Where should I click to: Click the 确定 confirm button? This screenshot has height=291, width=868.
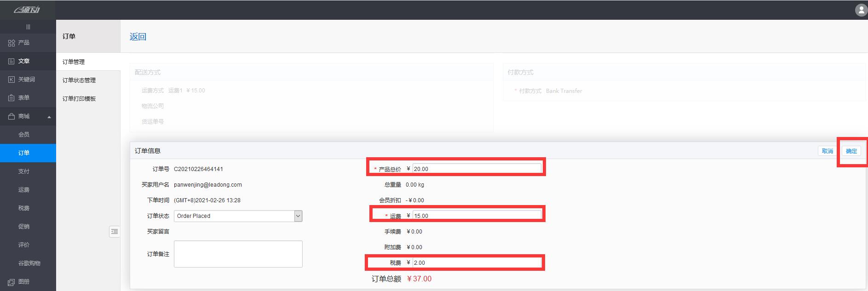pyautogui.click(x=851, y=151)
